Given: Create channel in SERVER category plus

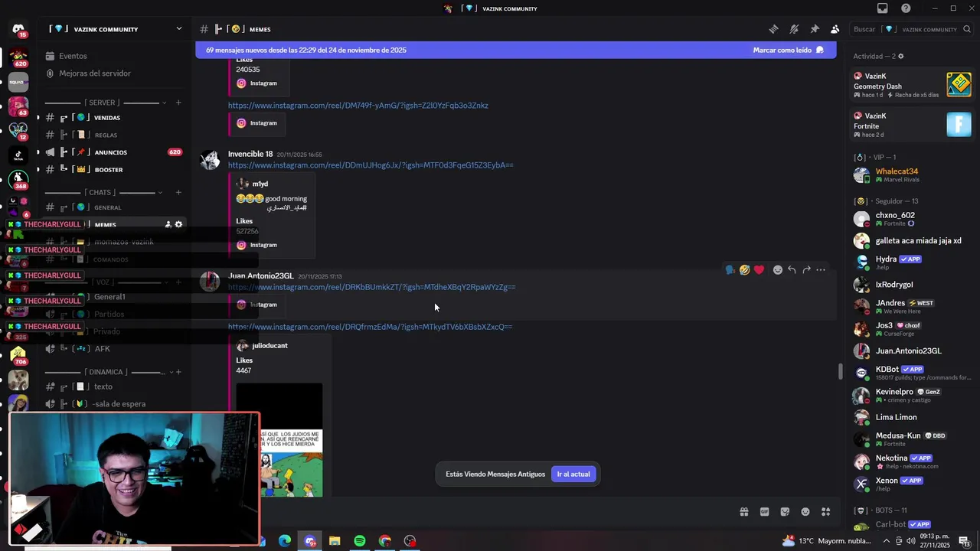Looking at the screenshot, I should click(x=178, y=103).
